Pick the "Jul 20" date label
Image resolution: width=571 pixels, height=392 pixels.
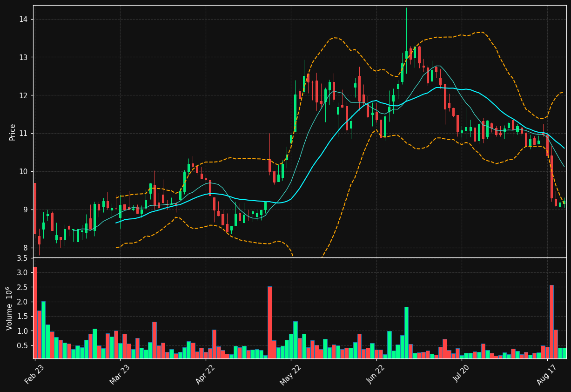tap(461, 374)
